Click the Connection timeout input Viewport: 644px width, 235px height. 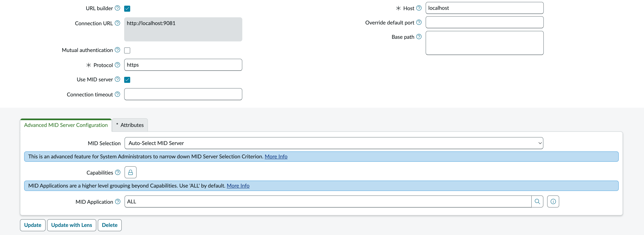(183, 94)
